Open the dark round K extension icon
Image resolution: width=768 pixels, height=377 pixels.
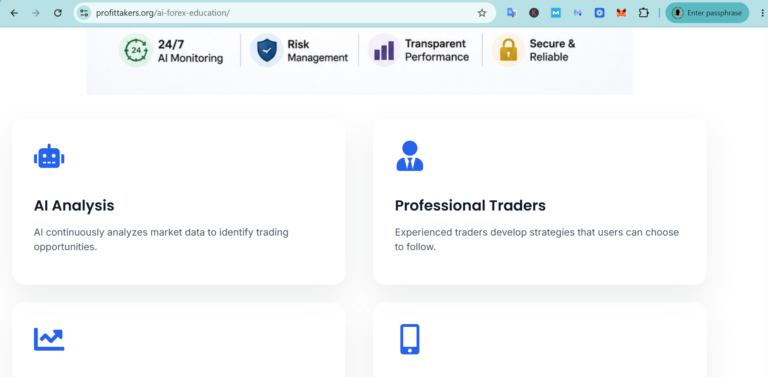pyautogui.click(x=534, y=13)
